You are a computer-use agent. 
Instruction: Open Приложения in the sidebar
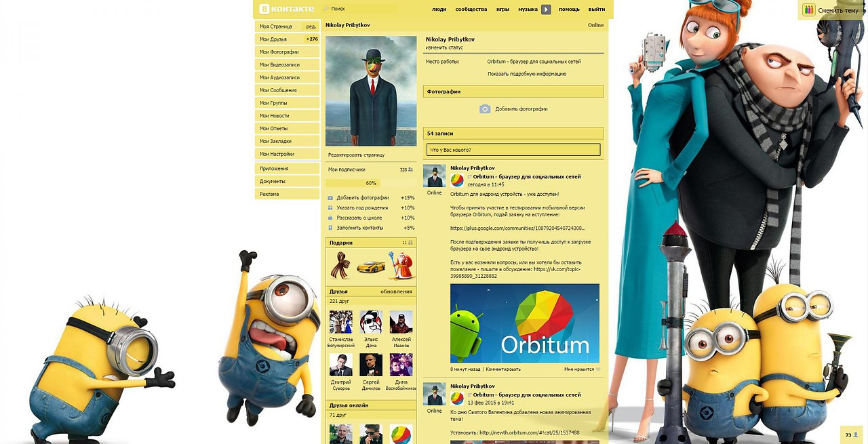coord(288,168)
